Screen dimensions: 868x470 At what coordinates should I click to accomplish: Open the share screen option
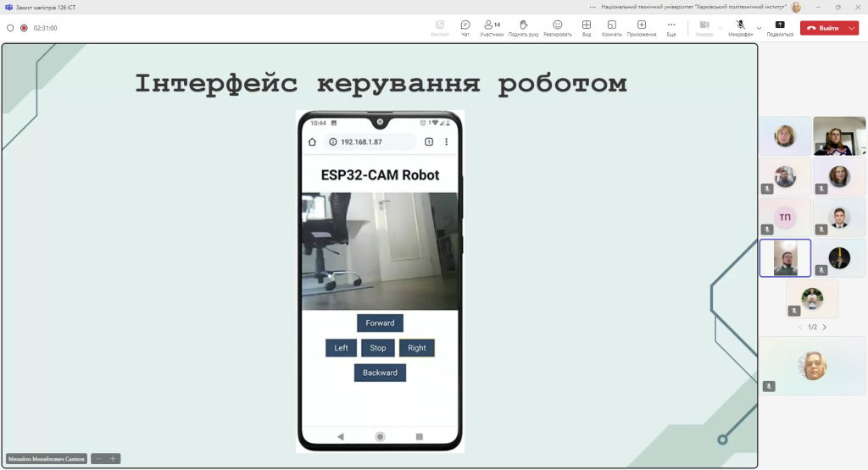tap(780, 28)
